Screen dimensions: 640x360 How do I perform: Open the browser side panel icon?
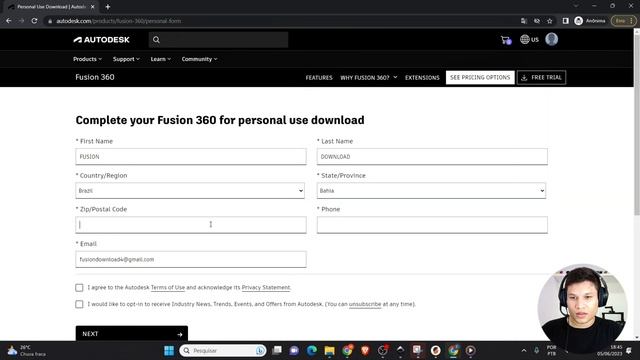565,21
